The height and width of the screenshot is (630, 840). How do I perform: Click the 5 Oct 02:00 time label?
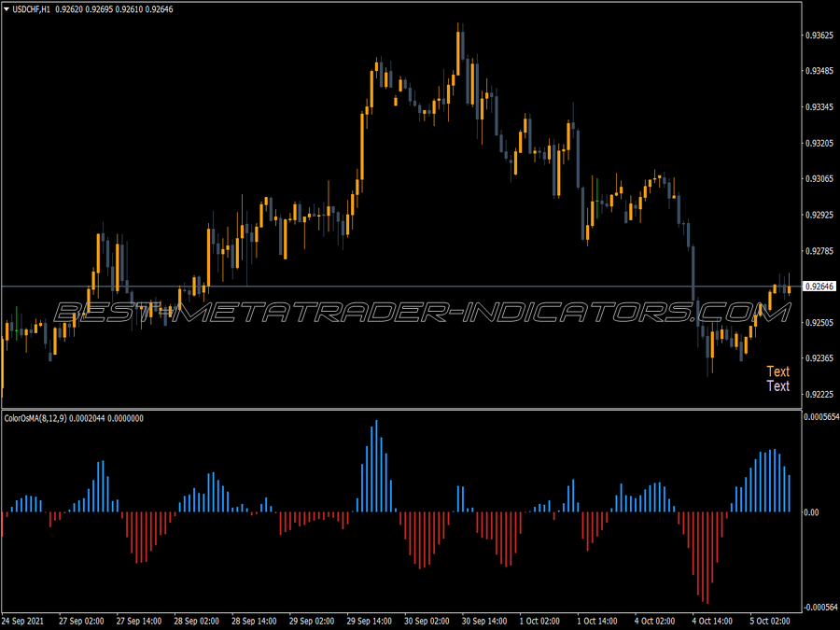pyautogui.click(x=770, y=621)
